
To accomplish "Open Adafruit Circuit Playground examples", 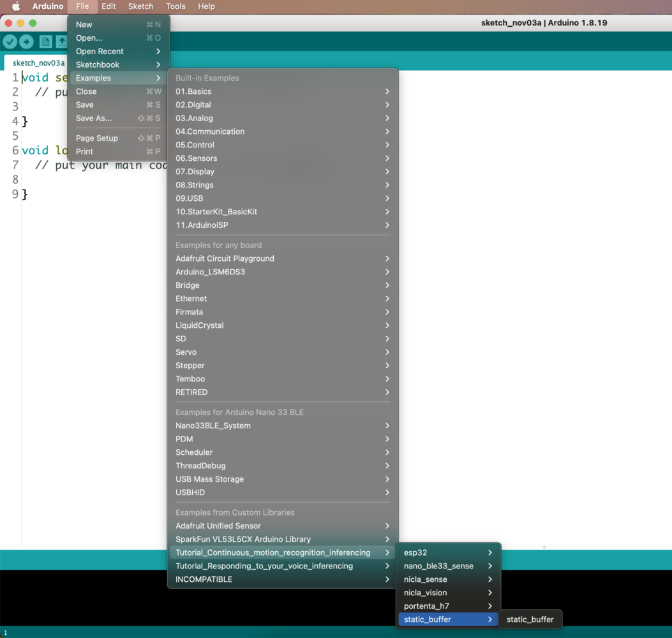I will click(283, 258).
